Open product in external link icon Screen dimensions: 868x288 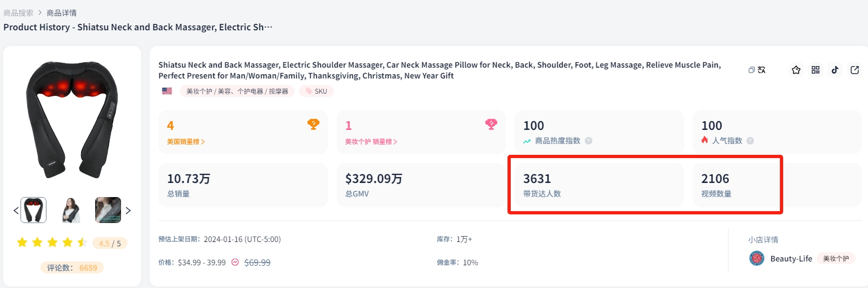[854, 70]
